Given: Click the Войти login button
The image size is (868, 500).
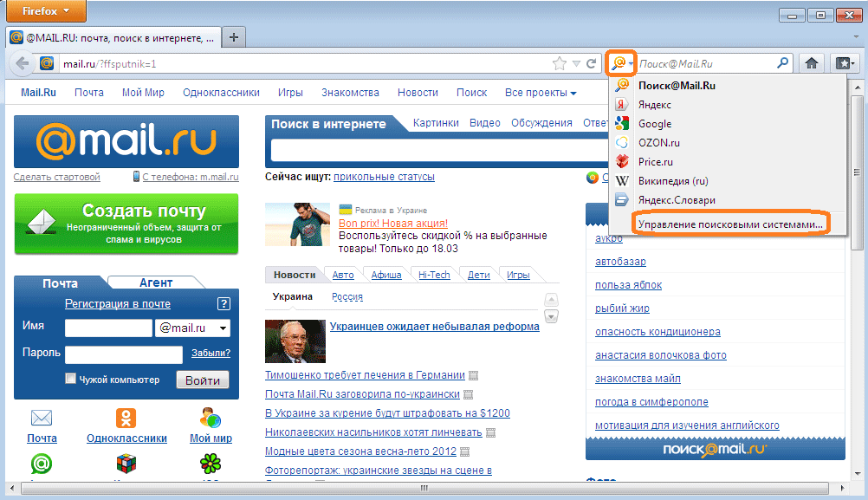Looking at the screenshot, I should pyautogui.click(x=203, y=380).
